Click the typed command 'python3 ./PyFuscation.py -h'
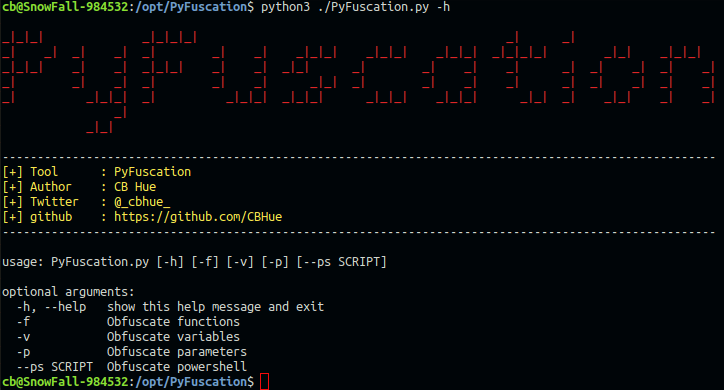Viewport: 724px width, 390px height. (x=356, y=7)
